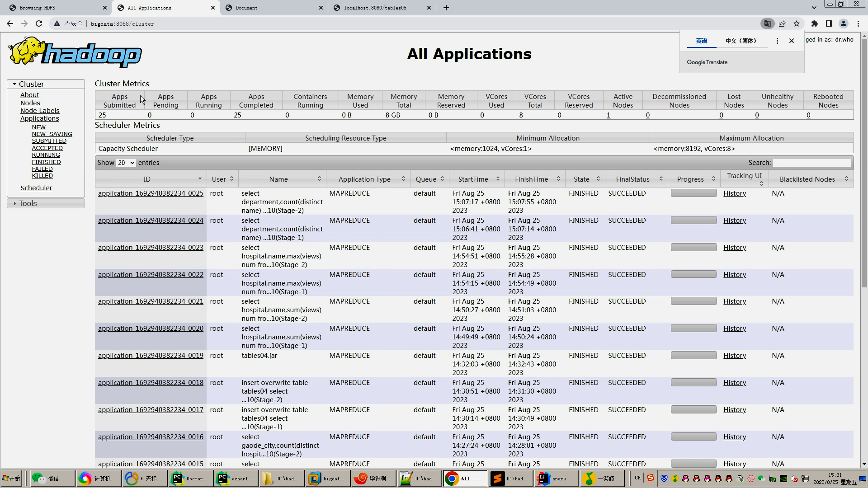Screen dimensions: 868x488
Task: Sort applications by ID column arrow
Action: click(200, 179)
